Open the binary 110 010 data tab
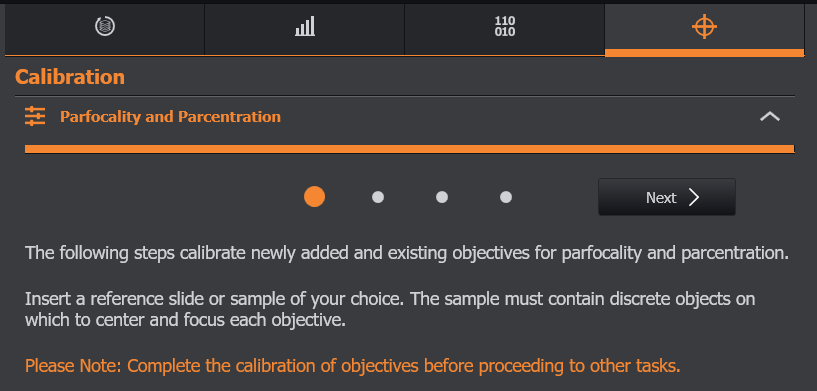 tap(505, 26)
